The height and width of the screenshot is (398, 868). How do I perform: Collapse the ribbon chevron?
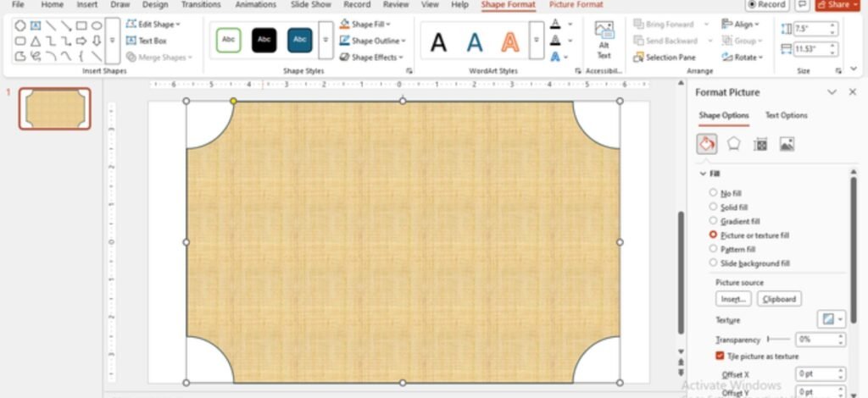(x=854, y=69)
